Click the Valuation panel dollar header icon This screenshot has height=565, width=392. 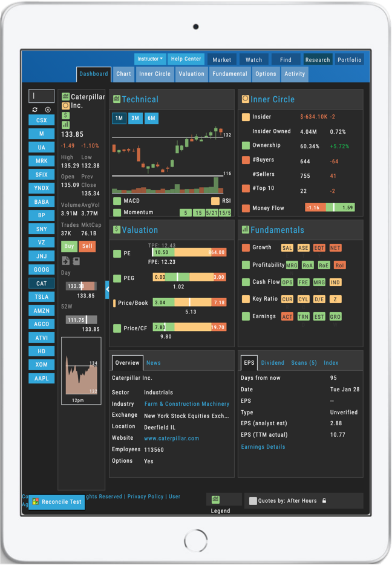[x=117, y=229]
